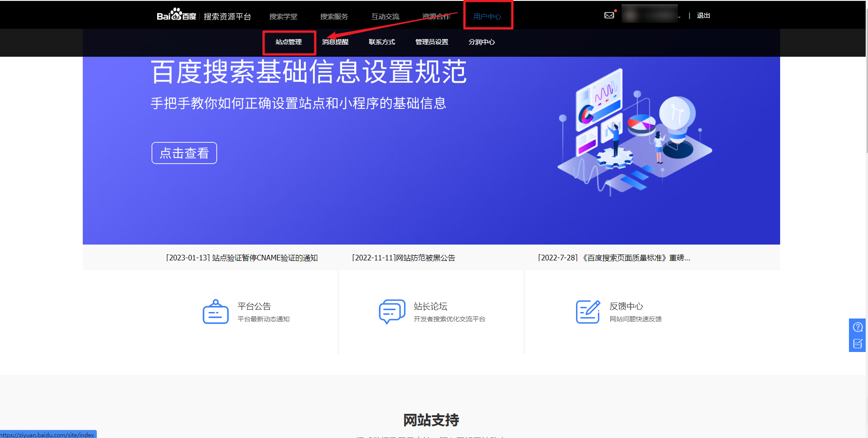Click the Baidu logo in header
The height and width of the screenshot is (438, 868).
click(176, 15)
